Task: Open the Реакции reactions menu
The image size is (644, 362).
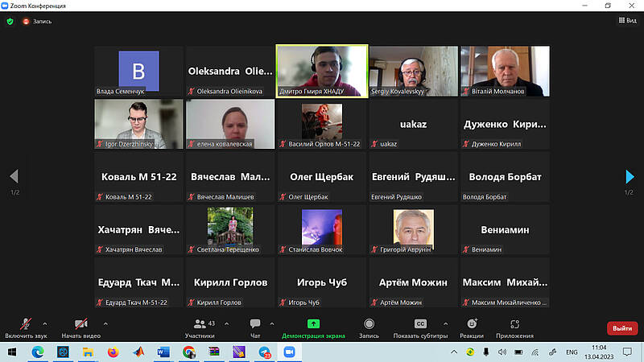Action: pyautogui.click(x=473, y=323)
